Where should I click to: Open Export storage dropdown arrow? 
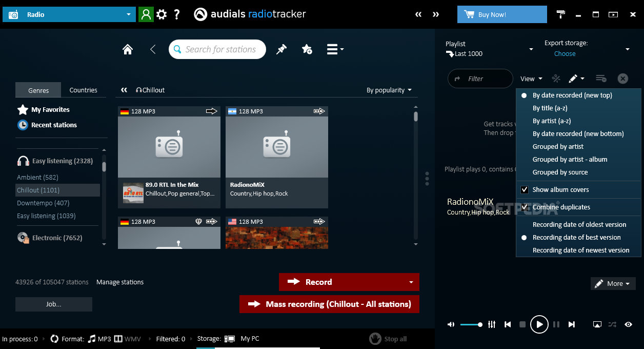(x=627, y=49)
